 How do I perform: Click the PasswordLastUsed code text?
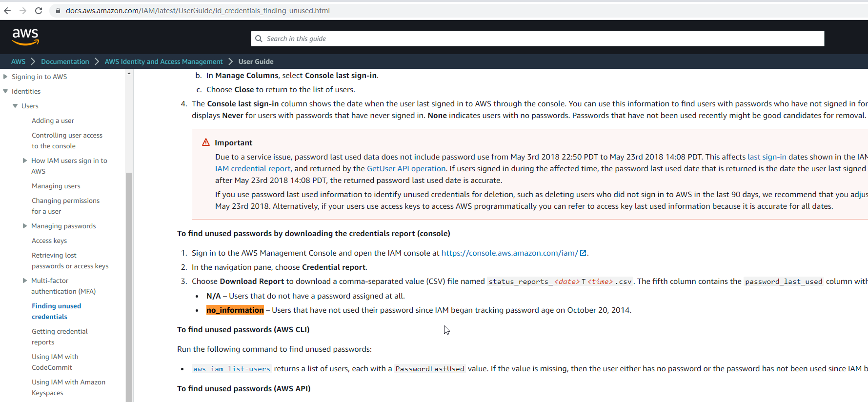tap(430, 369)
